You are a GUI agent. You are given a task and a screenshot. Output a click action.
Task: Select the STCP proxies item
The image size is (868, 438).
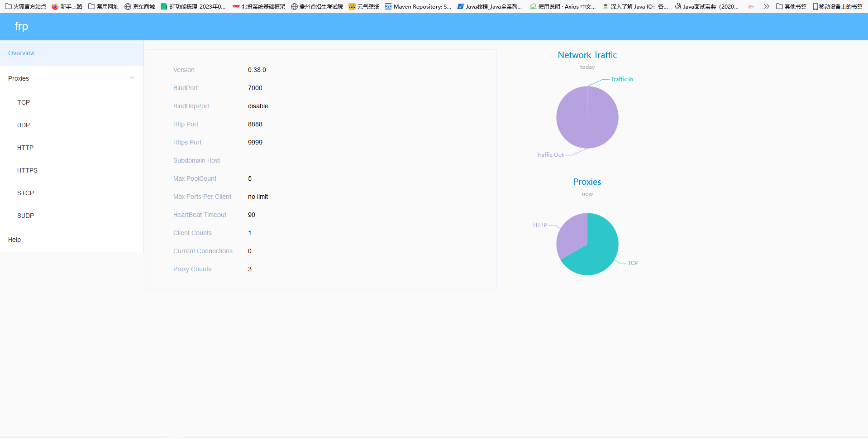tap(72, 193)
